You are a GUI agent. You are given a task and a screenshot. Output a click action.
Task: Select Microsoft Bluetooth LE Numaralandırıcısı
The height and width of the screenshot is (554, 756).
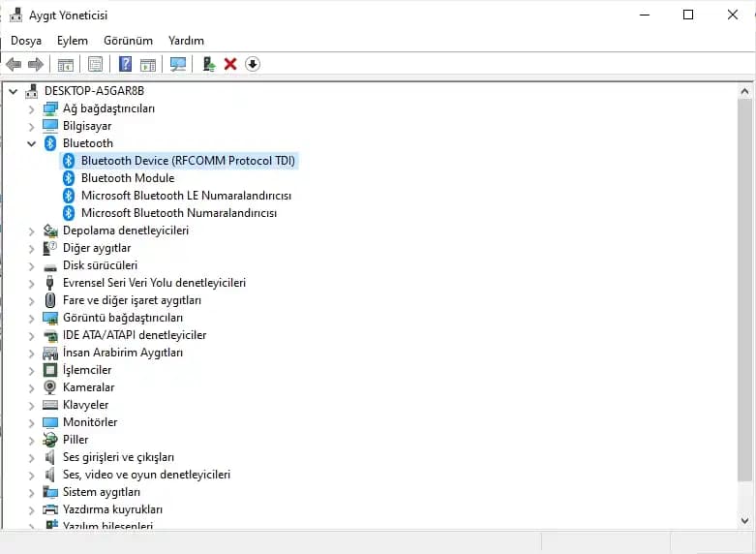[x=186, y=196]
